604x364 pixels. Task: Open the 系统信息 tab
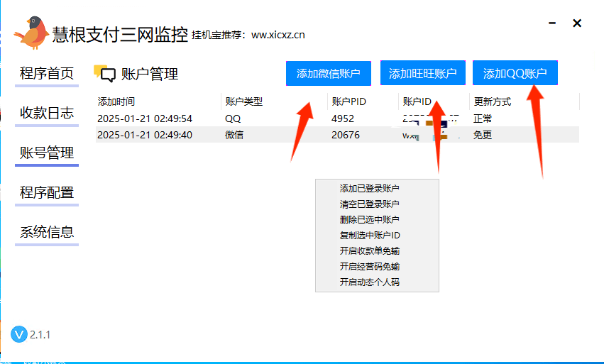click(x=47, y=232)
